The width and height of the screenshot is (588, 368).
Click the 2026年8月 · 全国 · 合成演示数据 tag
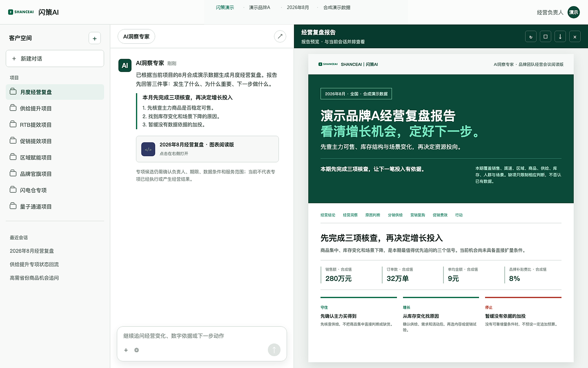point(356,94)
